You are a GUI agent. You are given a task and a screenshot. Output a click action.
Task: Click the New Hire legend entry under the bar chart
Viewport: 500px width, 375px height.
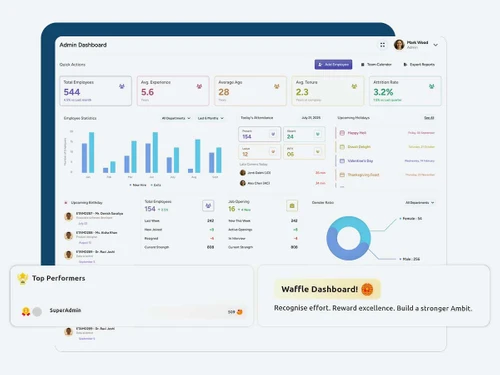coord(138,185)
